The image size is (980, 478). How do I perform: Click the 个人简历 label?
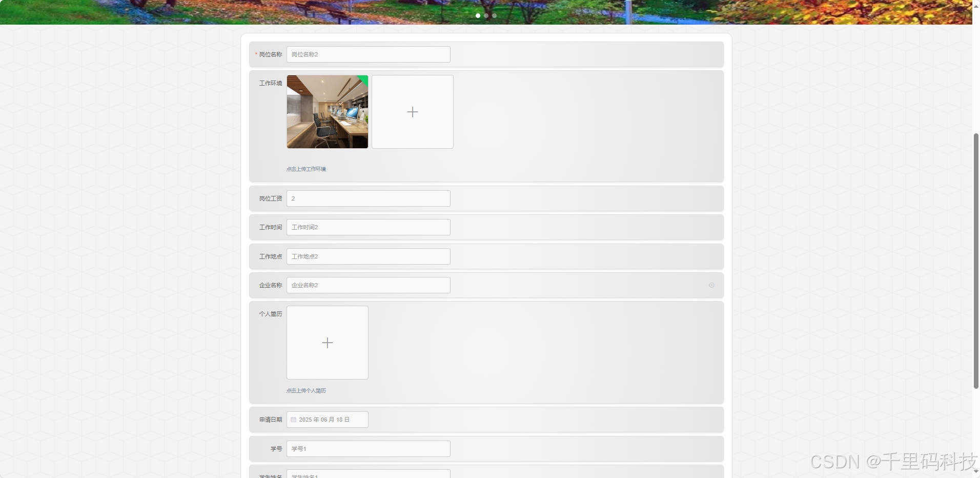[x=270, y=314]
